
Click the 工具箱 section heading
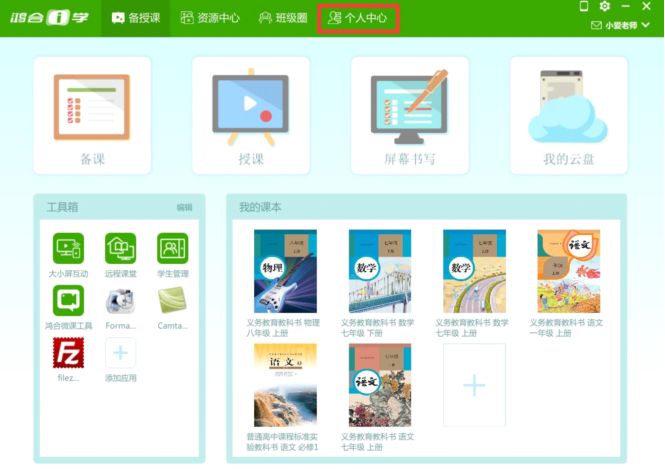[62, 207]
